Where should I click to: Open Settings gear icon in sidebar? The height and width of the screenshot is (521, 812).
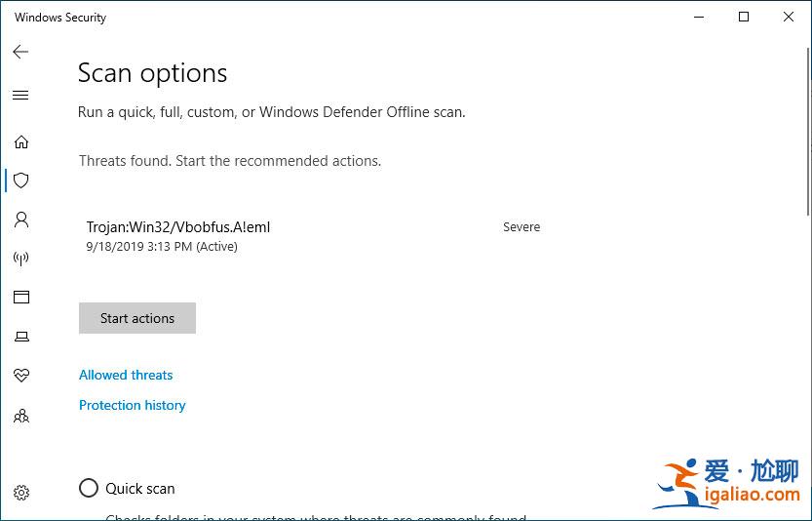pos(21,493)
